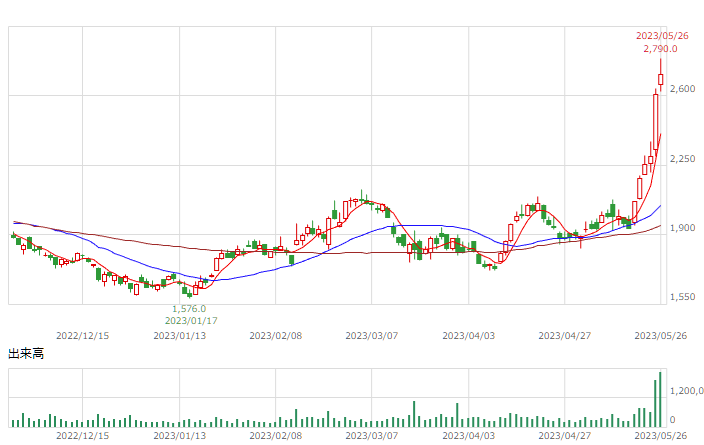Click 2023/04/27 on the price chart date axis
704x445 pixels.
(565, 336)
